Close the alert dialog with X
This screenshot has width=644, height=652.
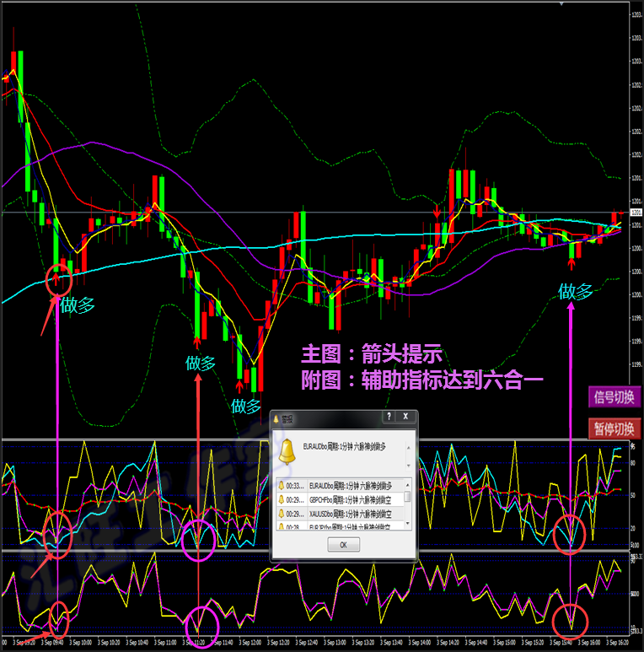(x=405, y=416)
